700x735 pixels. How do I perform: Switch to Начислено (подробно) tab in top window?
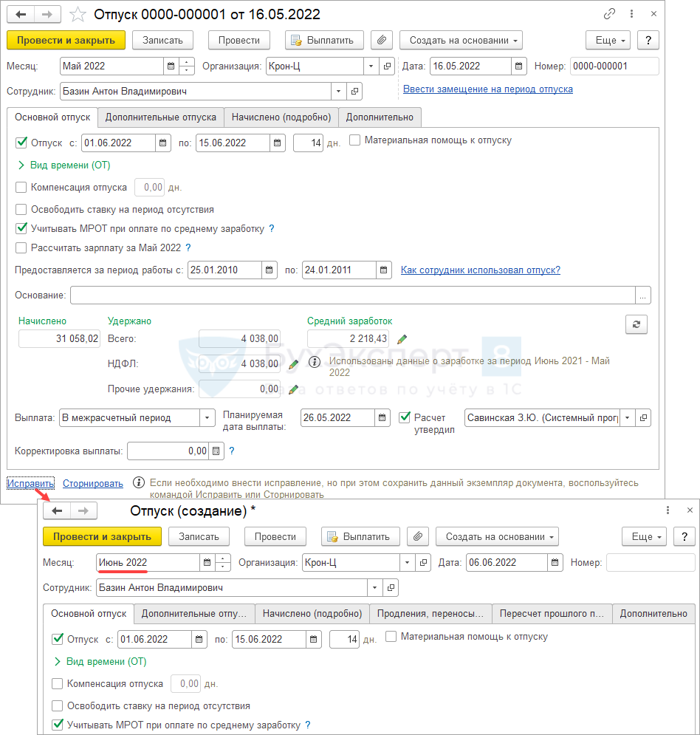tap(281, 117)
